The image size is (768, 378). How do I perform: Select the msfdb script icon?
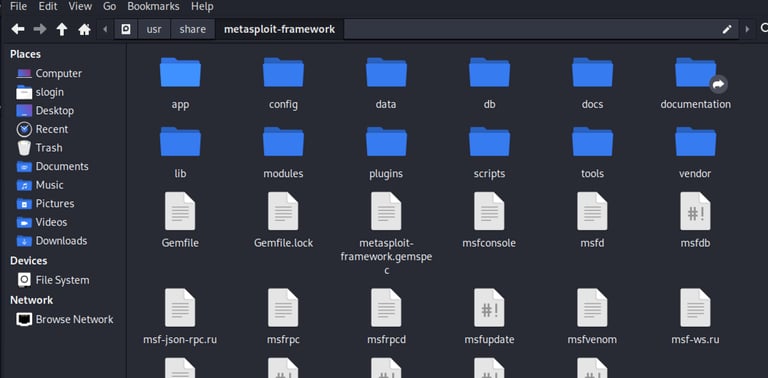click(x=696, y=212)
